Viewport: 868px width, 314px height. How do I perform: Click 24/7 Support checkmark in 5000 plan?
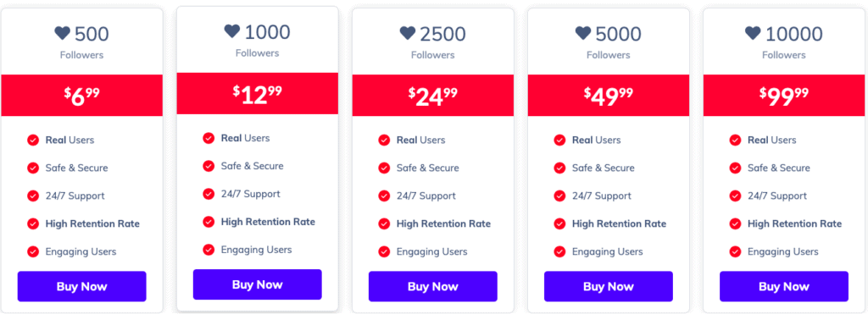point(559,196)
